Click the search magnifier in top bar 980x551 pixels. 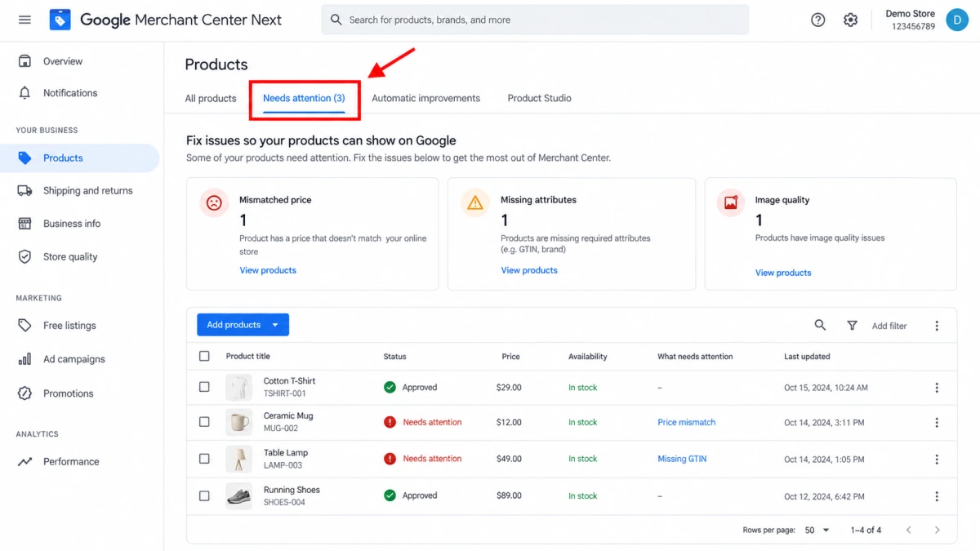click(x=336, y=20)
